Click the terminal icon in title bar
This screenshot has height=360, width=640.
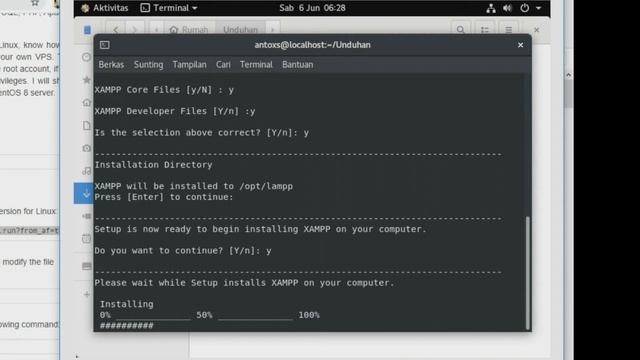pyautogui.click(x=104, y=45)
